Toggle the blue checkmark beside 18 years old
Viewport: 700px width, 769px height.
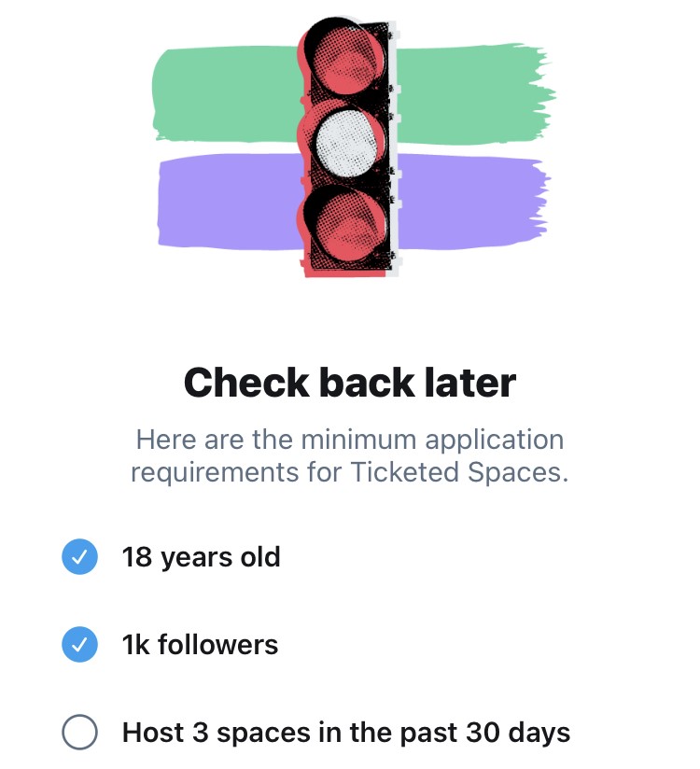pos(80,558)
